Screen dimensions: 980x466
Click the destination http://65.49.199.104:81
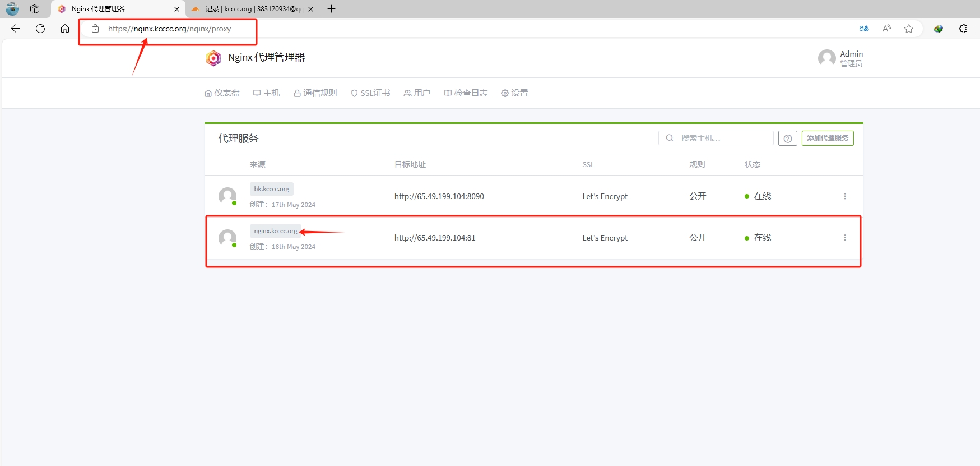point(435,238)
